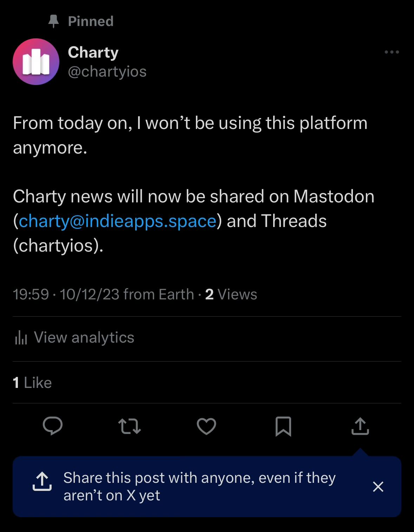The image size is (414, 532).
Task: Tap the share icon inside the tooltip
Action: coord(42,482)
